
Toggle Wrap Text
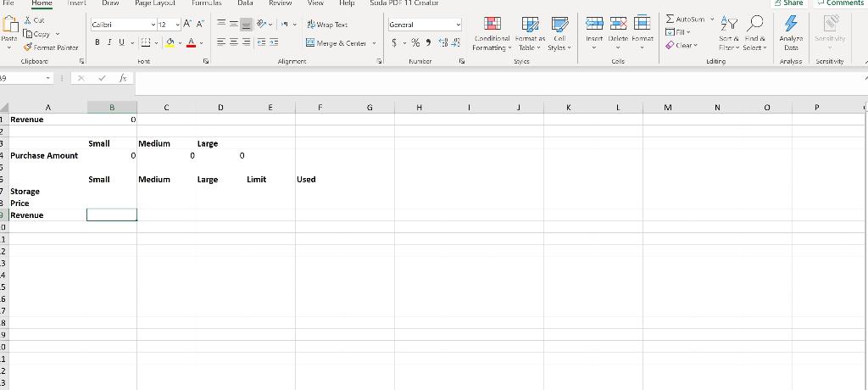326,25
